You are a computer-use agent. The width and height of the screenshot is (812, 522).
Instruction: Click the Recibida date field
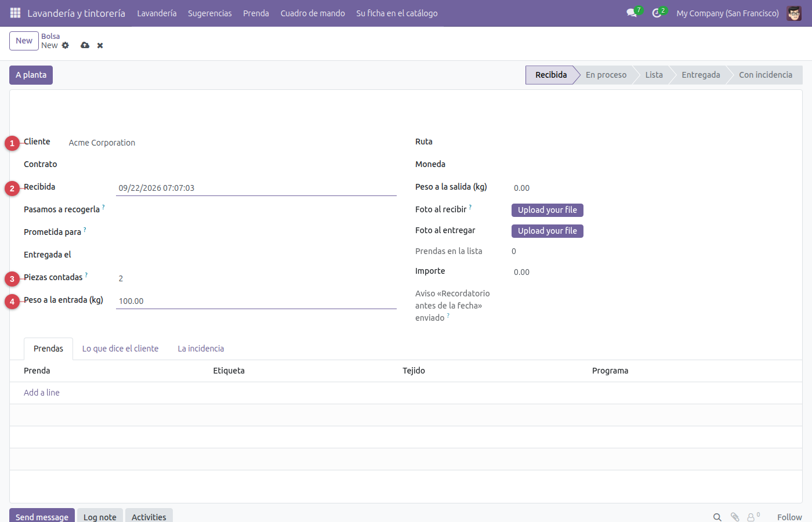point(256,188)
